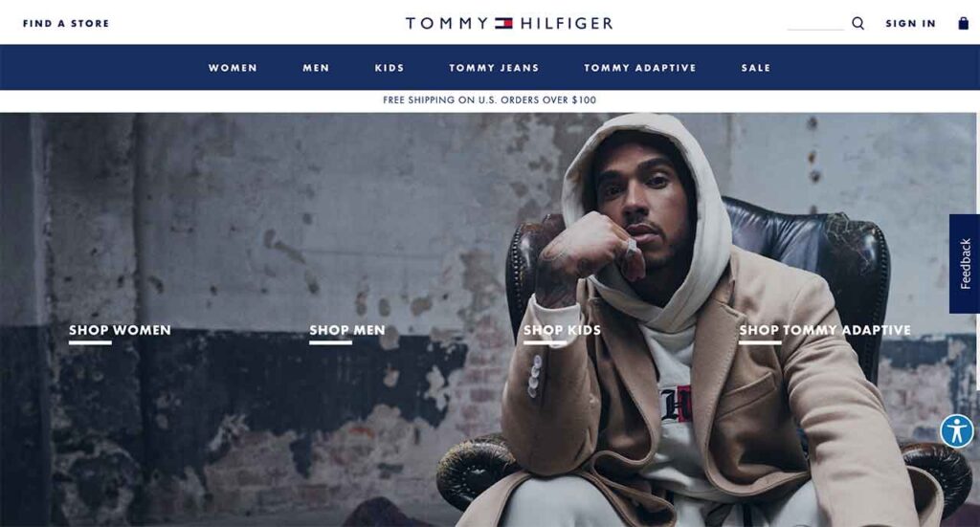Open the Feedback side tab
Image resolution: width=980 pixels, height=527 pixels.
965,264
